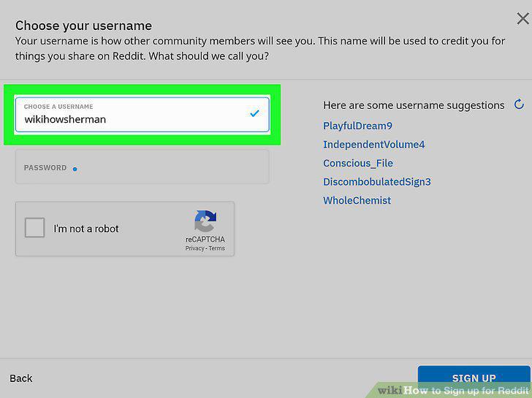Close the sign up dialog

tap(522, 19)
